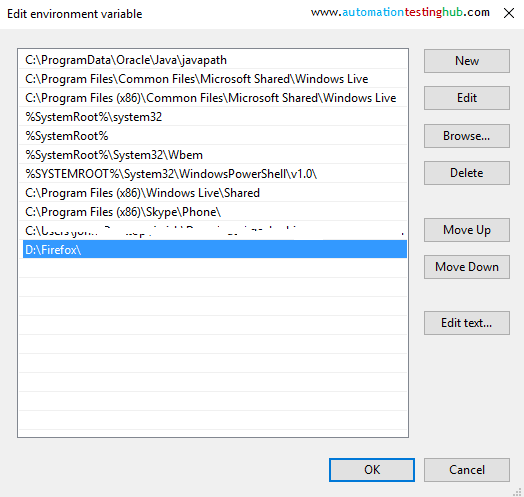This screenshot has height=497, width=524.
Task: Select the Program Files Windows Live path
Action: point(213,79)
